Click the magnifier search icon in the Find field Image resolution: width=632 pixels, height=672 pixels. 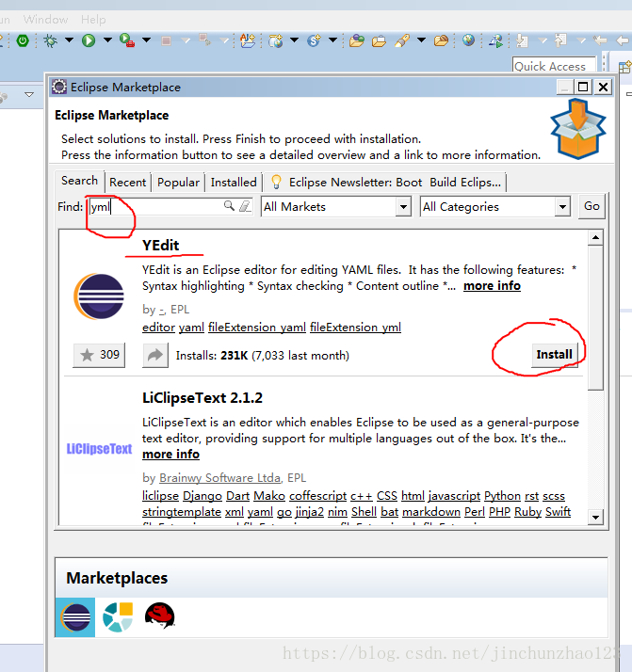pos(230,206)
